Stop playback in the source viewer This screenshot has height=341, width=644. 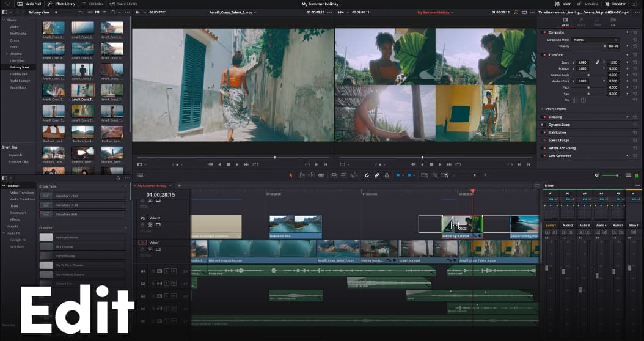[229, 164]
